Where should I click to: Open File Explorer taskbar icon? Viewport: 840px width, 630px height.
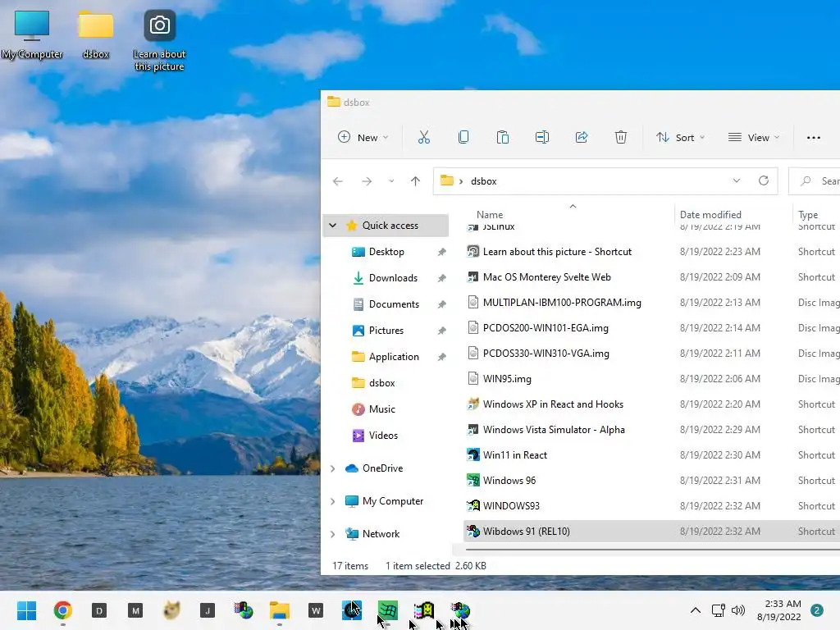click(280, 610)
